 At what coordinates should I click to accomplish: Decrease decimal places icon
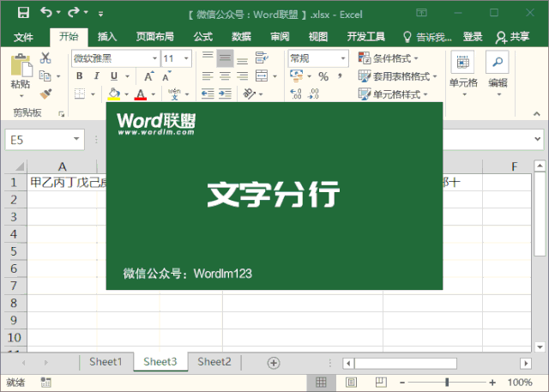click(313, 93)
